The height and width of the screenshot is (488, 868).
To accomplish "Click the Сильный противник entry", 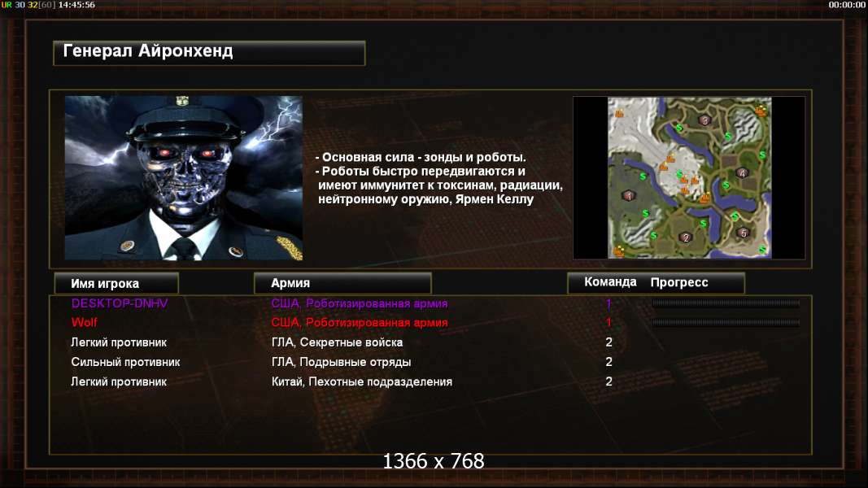I will (125, 363).
